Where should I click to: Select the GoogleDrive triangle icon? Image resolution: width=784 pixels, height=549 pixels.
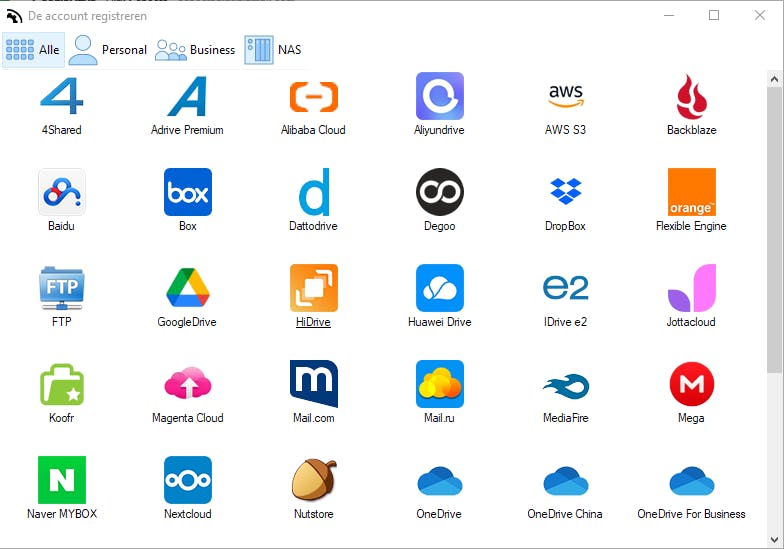point(188,288)
